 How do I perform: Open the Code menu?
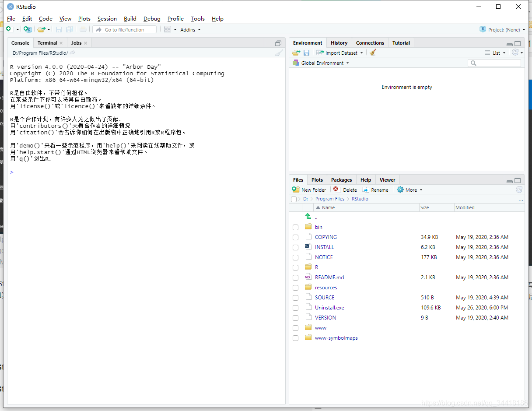(45, 18)
